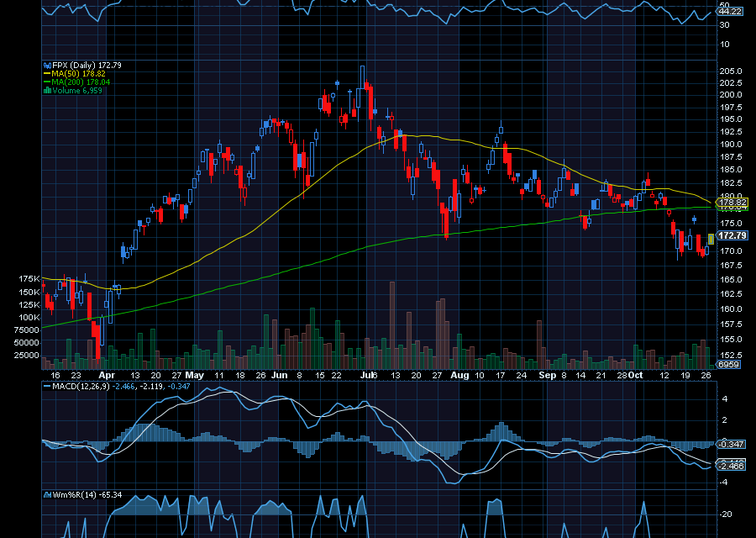Click the -4 MACD axis label
Viewport: 756px width, 538px height.
[724, 482]
